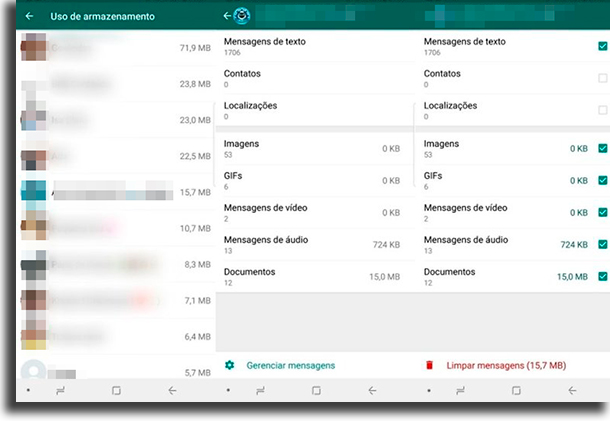Viewport: 610px width, 421px height.
Task: Tap left screen's Android back navigation button
Action: pos(172,390)
